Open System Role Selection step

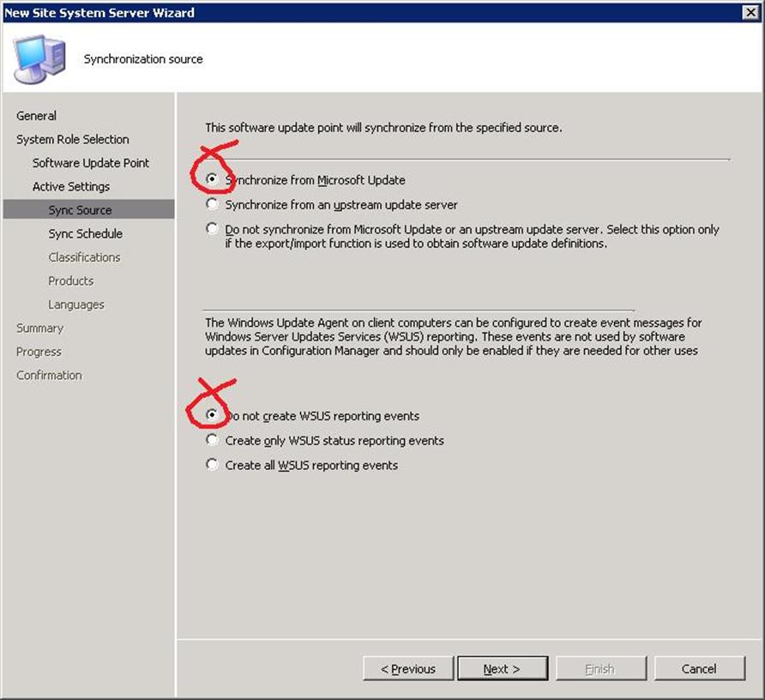pos(73,139)
